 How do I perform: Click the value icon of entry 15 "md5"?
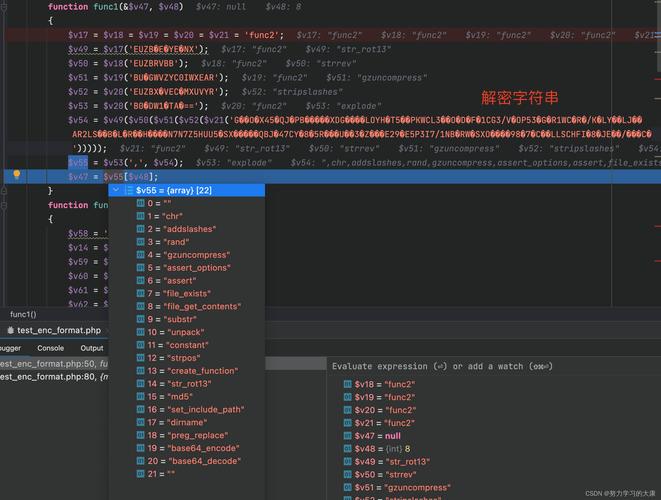click(x=141, y=397)
